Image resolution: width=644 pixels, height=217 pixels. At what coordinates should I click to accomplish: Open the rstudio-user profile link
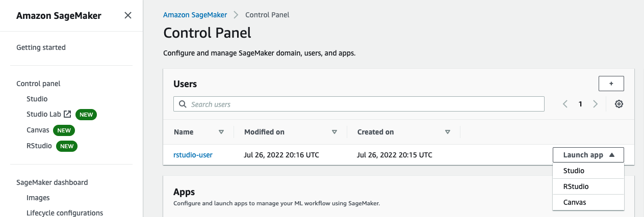pyautogui.click(x=193, y=155)
